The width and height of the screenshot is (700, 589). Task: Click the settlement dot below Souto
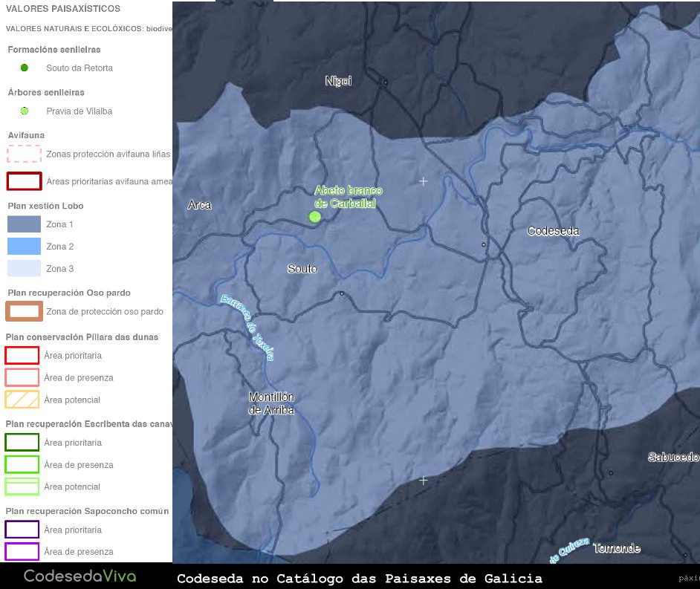342,293
